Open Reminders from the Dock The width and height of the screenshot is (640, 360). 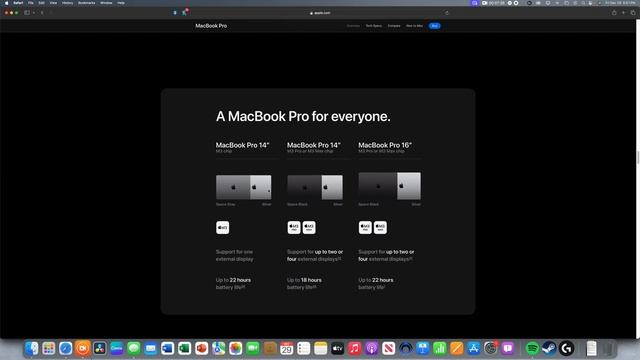pyautogui.click(x=304, y=348)
